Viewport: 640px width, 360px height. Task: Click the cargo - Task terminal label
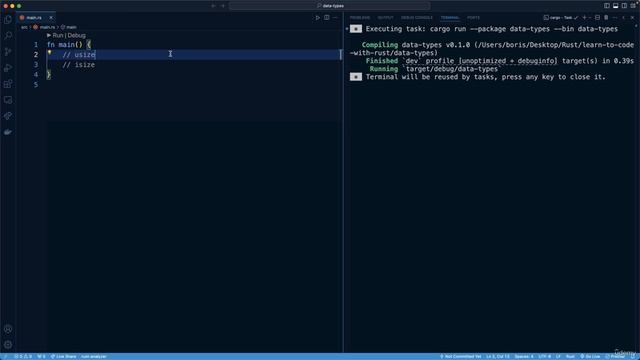click(561, 18)
